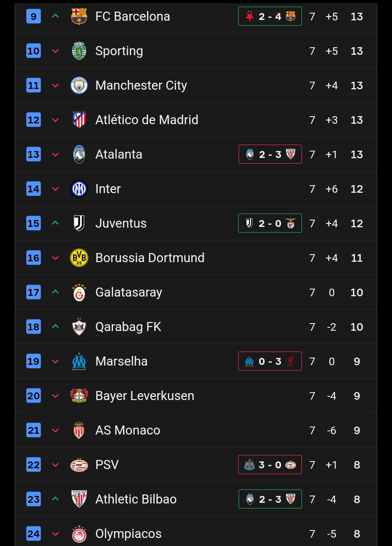The height and width of the screenshot is (546, 392).
Task: Click the Sporting club crest
Action: tap(79, 51)
